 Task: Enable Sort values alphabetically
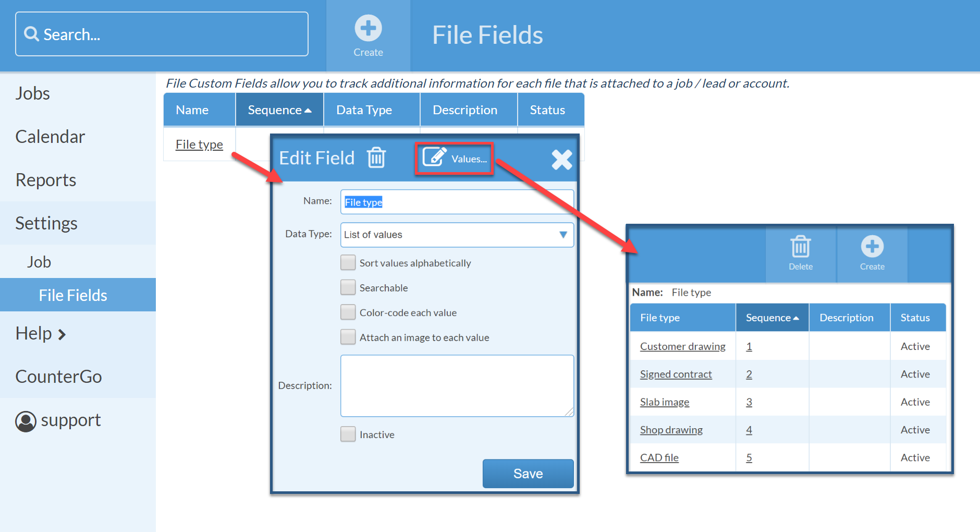tap(348, 263)
